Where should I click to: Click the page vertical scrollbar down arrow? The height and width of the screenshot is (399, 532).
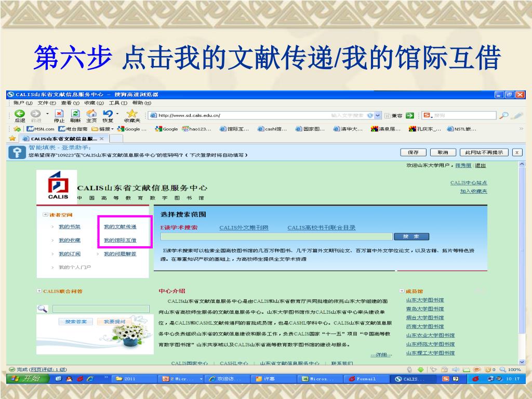click(x=522, y=362)
